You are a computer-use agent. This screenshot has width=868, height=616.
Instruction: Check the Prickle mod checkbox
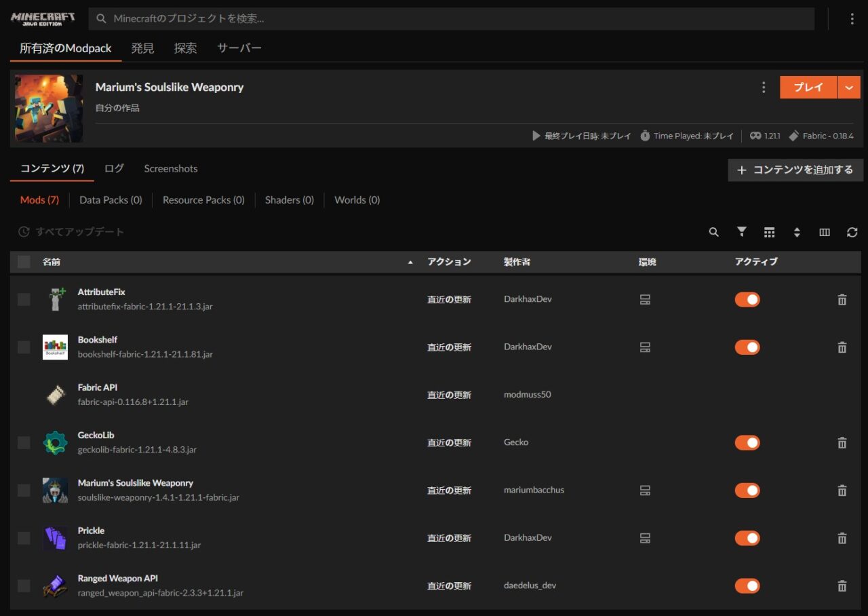pos(24,538)
